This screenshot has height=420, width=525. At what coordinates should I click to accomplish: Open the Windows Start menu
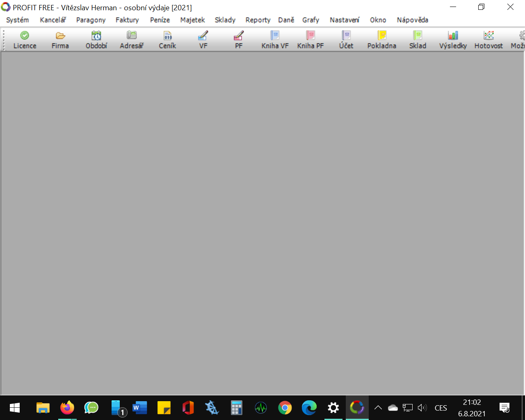(x=15, y=408)
